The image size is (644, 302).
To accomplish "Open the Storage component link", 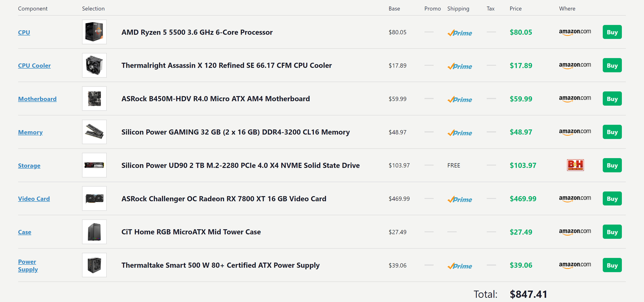I will click(29, 165).
